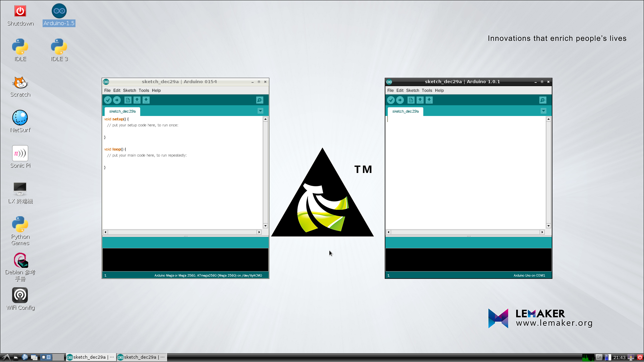Image resolution: width=644 pixels, height=362 pixels.
Task: Click the screen lock icon in the system tray
Action: (631, 357)
